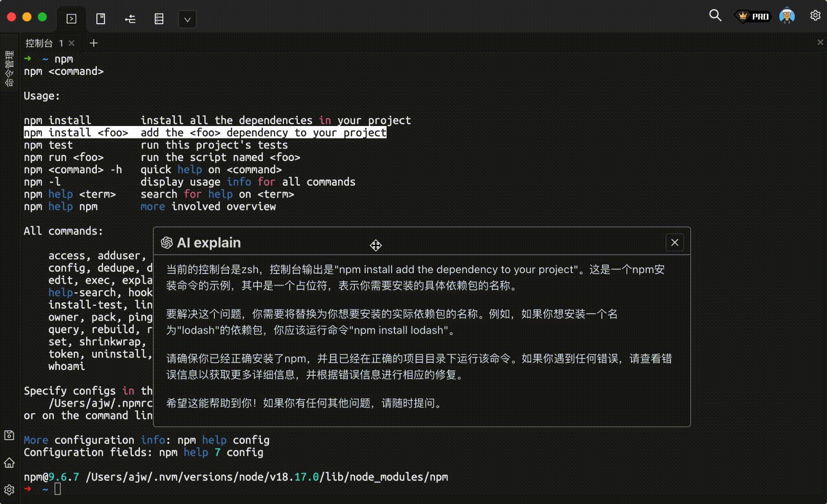Click the 'npm help npm' line
The image size is (827, 504).
(150, 207)
